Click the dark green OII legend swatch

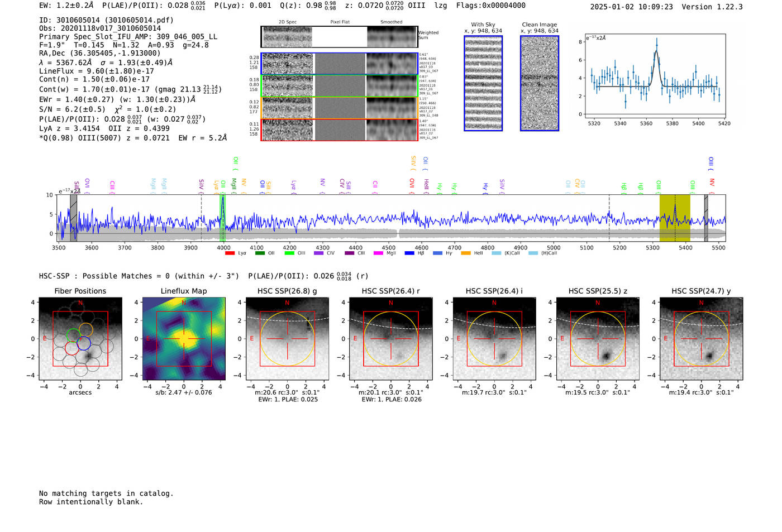(260, 253)
